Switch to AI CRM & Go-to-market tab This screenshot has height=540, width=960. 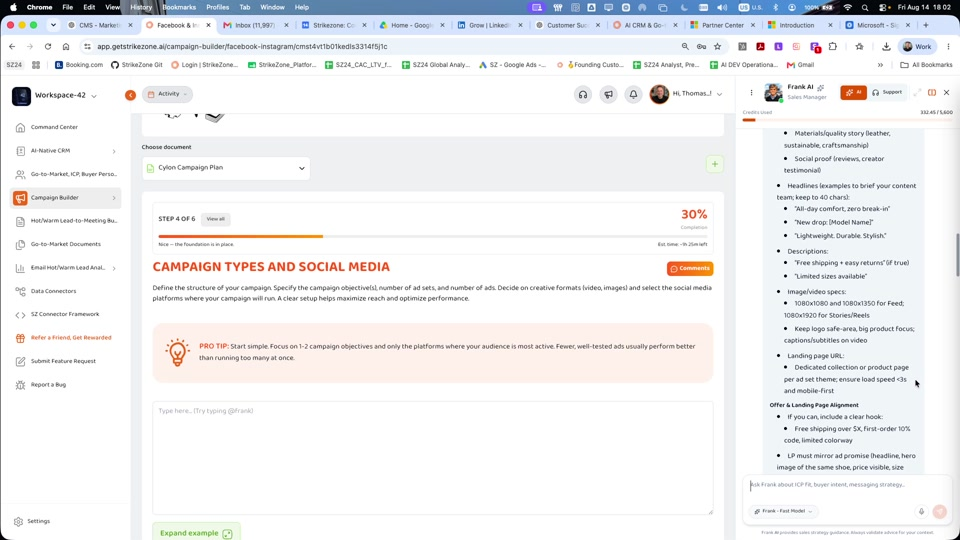(x=644, y=25)
